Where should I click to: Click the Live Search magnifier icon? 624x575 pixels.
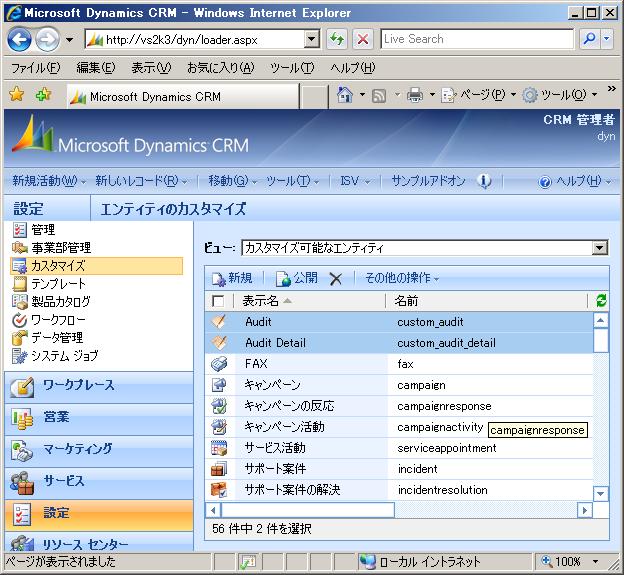(589, 39)
